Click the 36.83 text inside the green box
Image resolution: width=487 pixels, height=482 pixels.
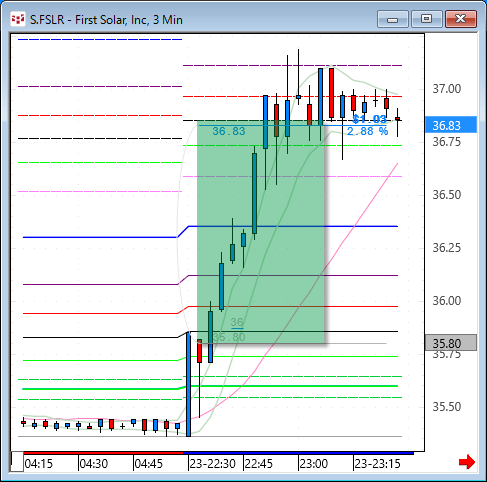coord(229,131)
